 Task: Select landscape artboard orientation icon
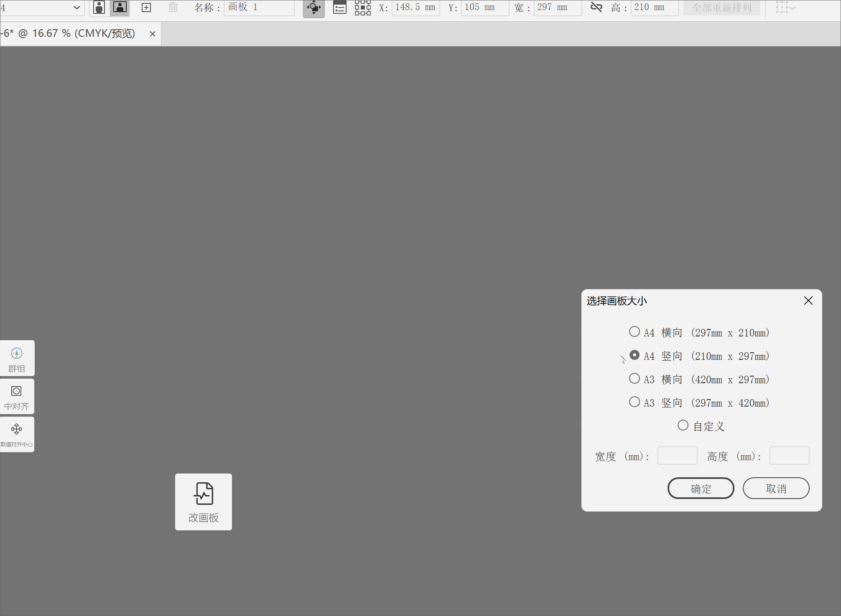coord(120,8)
